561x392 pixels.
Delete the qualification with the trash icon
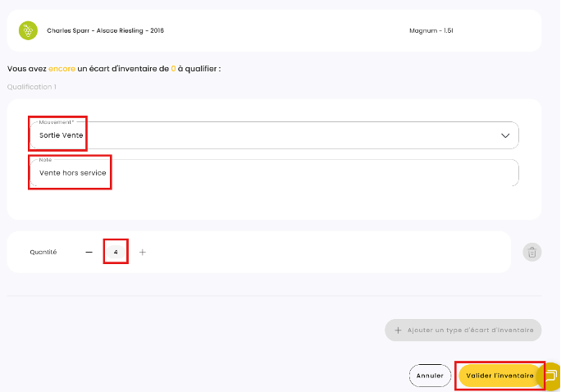tap(532, 253)
